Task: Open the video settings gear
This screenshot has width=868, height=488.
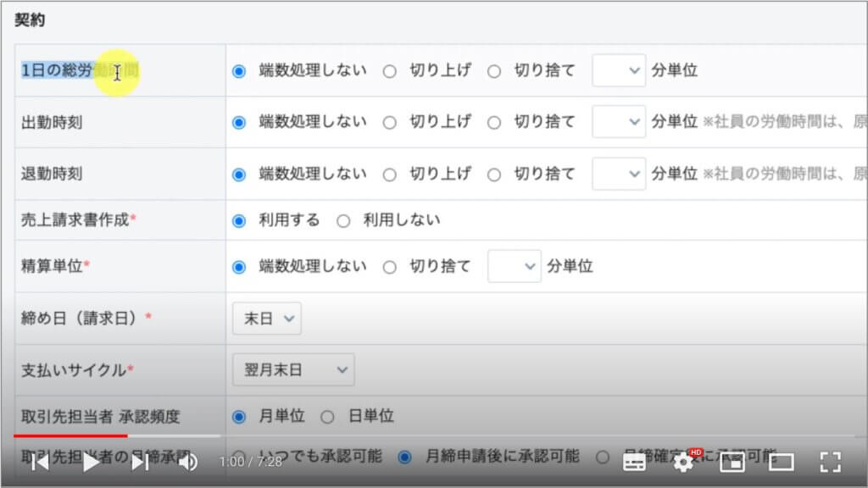Action: click(683, 462)
